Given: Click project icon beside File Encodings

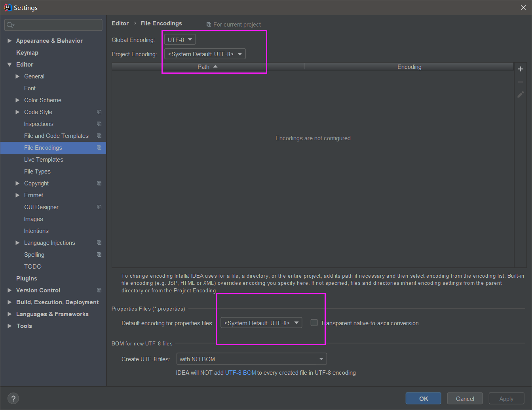Looking at the screenshot, I should coord(99,148).
